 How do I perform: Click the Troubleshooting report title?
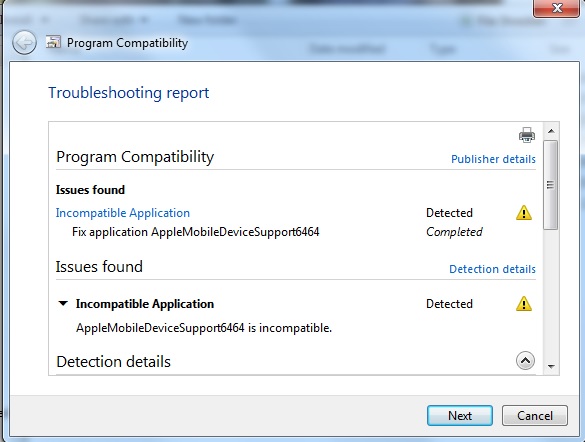(129, 93)
